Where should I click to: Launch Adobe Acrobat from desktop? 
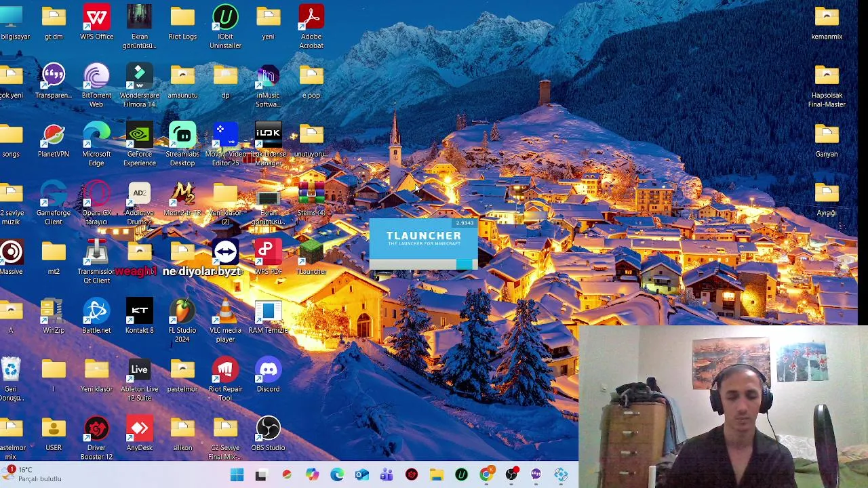[x=311, y=27]
